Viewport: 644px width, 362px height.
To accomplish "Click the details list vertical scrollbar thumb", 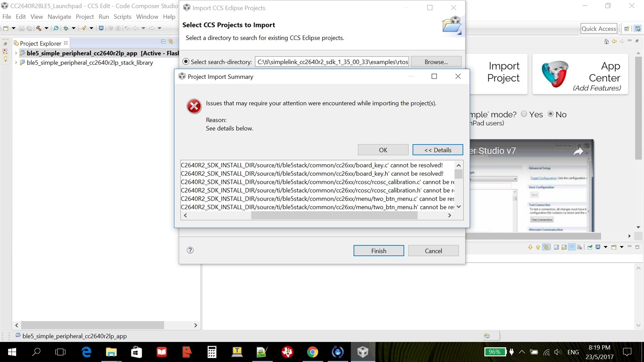I will pos(458,173).
